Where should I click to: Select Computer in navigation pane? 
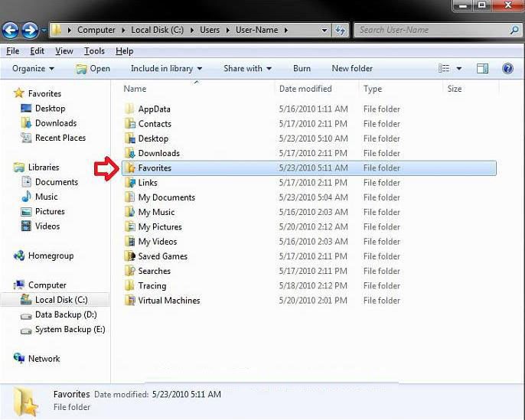(47, 285)
